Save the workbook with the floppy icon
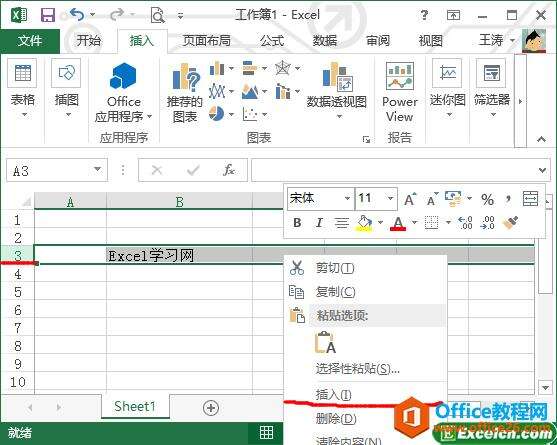 pos(48,15)
